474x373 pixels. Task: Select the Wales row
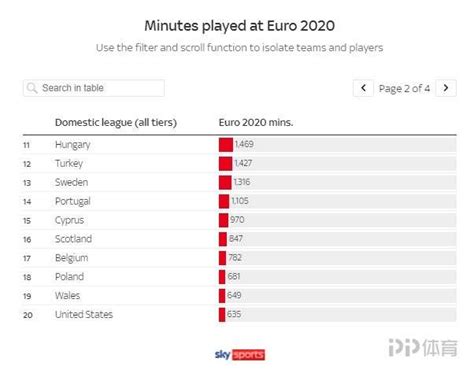click(239, 296)
